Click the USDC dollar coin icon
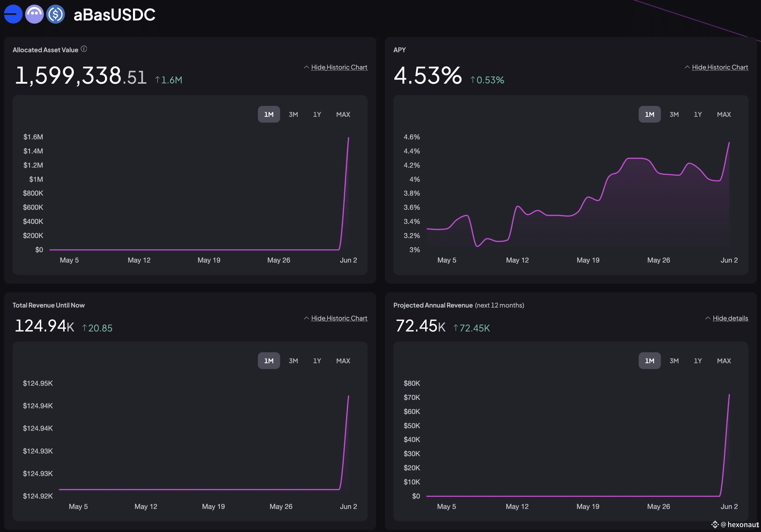Screen dimensions: 761x532 point(55,14)
